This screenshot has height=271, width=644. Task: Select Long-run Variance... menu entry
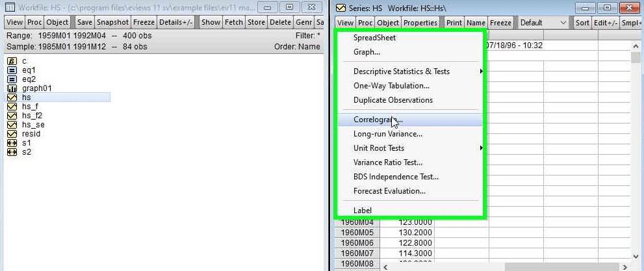click(387, 134)
